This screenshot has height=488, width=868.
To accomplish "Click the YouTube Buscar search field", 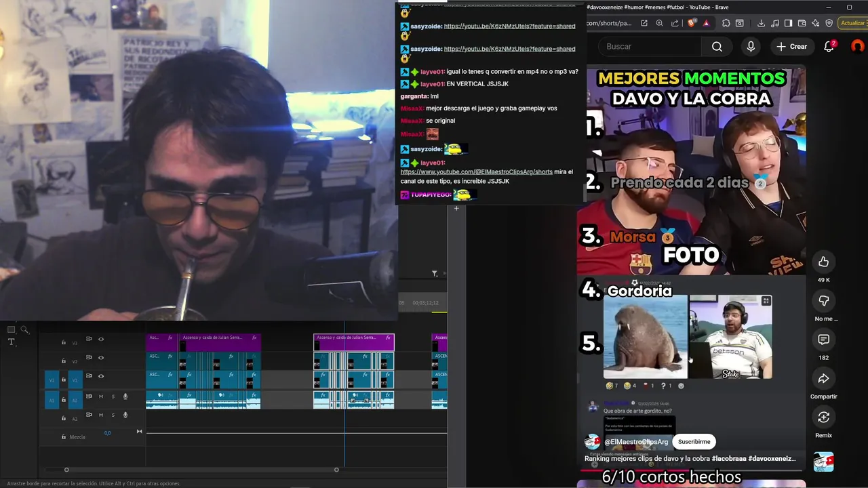I will (x=650, y=47).
